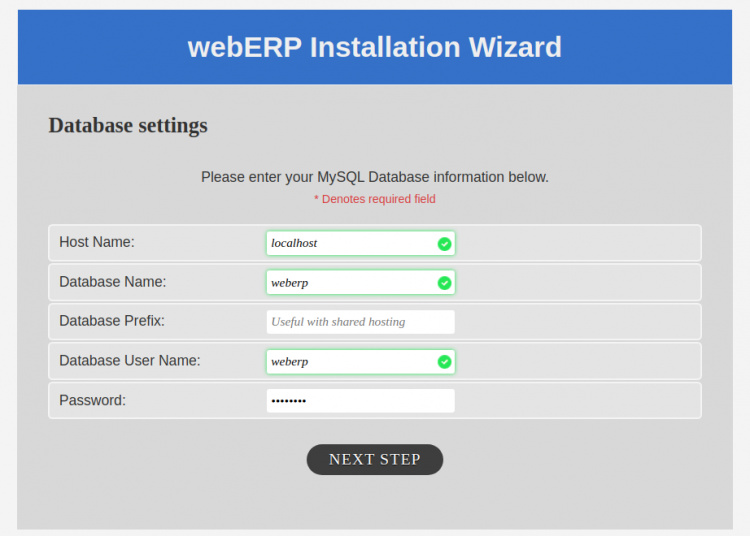Click the webERP Installation Wizard title
Image resolution: width=750 pixels, height=536 pixels.
pos(374,47)
